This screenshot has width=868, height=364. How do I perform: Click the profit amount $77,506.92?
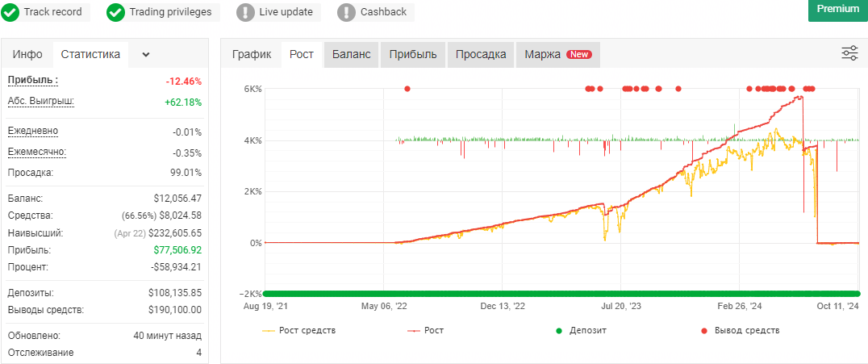click(177, 250)
